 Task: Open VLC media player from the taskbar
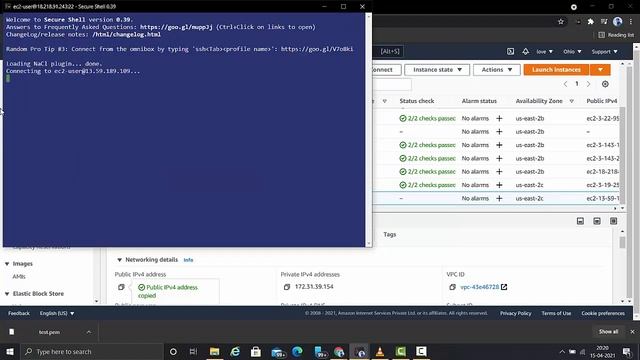click(380, 351)
